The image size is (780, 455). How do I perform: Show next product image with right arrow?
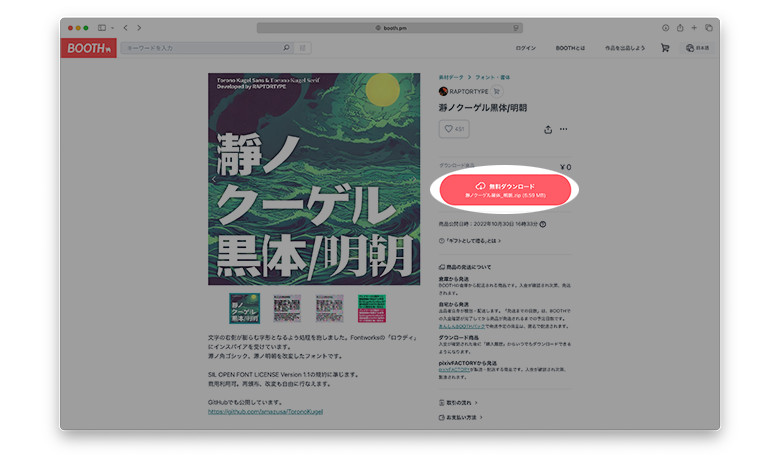pyautogui.click(x=414, y=179)
